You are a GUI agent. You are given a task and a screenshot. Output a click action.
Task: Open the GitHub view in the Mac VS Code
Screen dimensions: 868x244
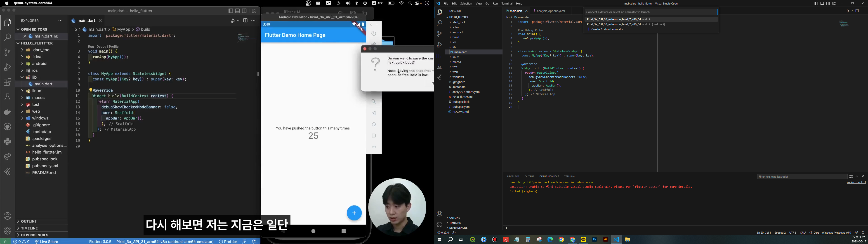point(7,127)
